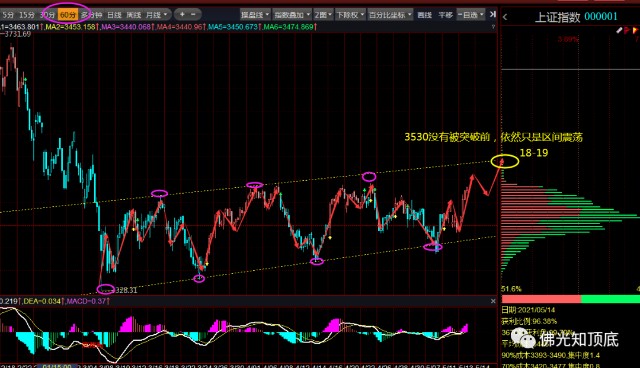This screenshot has height=368, width=640.
Task: Click the yellow flag icon in chip panel
Action: coord(635,30)
